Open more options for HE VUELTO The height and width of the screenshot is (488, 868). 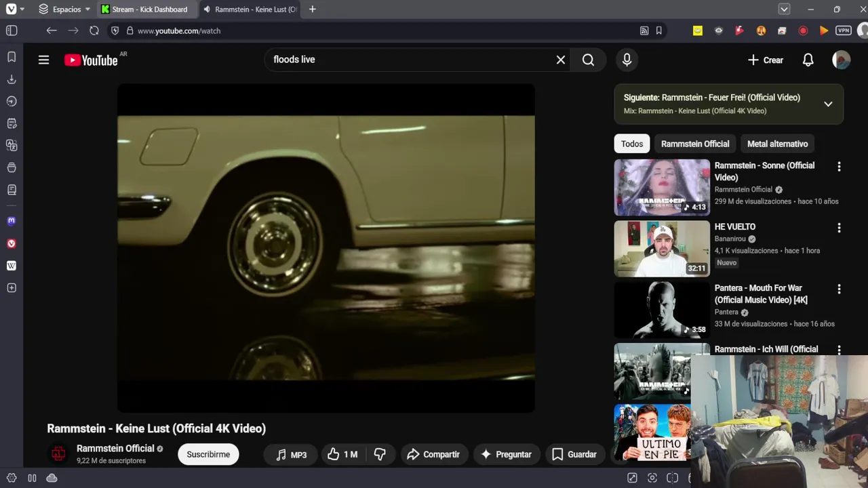(839, 228)
